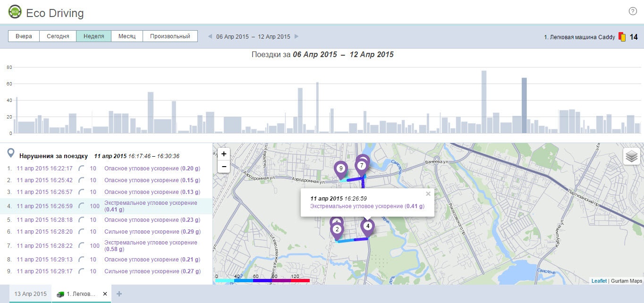Click the Eco Driving logo icon
The image size is (644, 303).
point(15,12)
